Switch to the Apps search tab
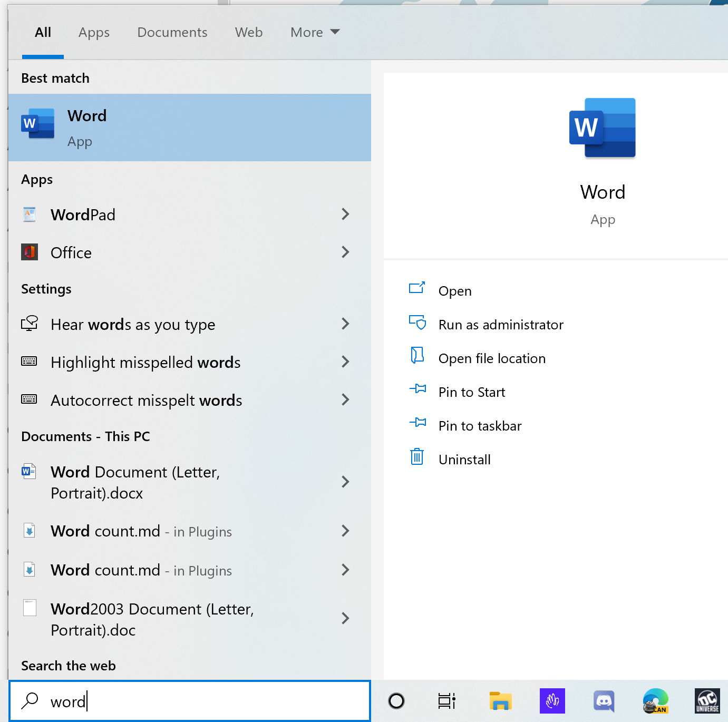The width and height of the screenshot is (728, 722). click(94, 33)
